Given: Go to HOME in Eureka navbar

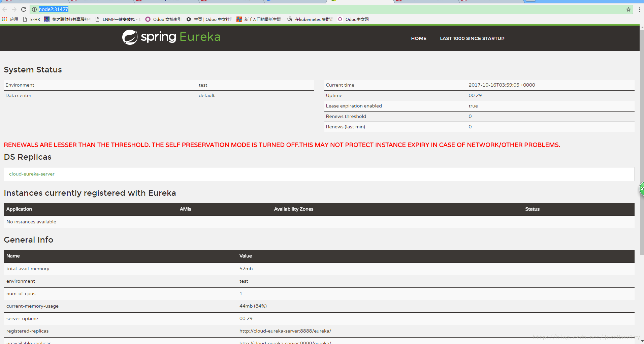Looking at the screenshot, I should (419, 38).
